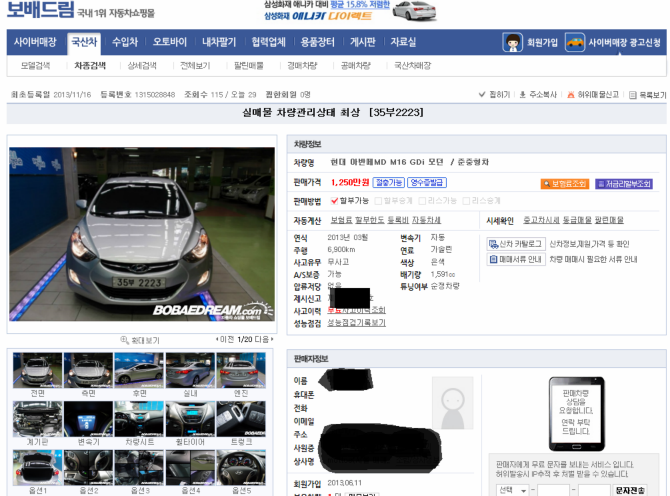This screenshot has width=670, height=496.
Task: Select the 차종검색 sub-tab
Action: (90, 66)
